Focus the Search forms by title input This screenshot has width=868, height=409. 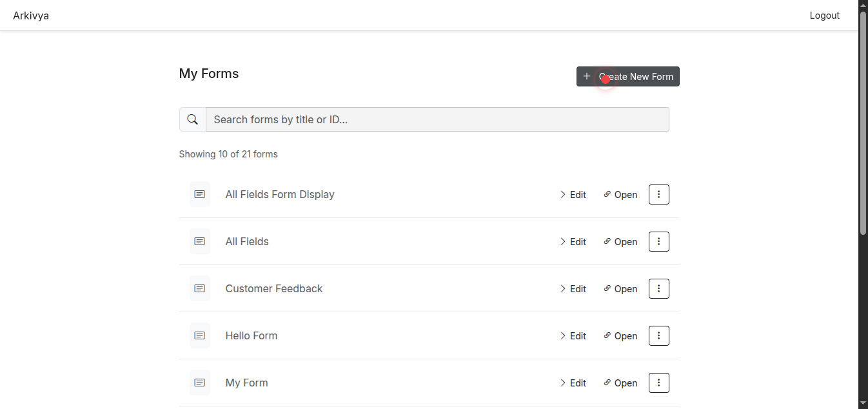point(437,119)
